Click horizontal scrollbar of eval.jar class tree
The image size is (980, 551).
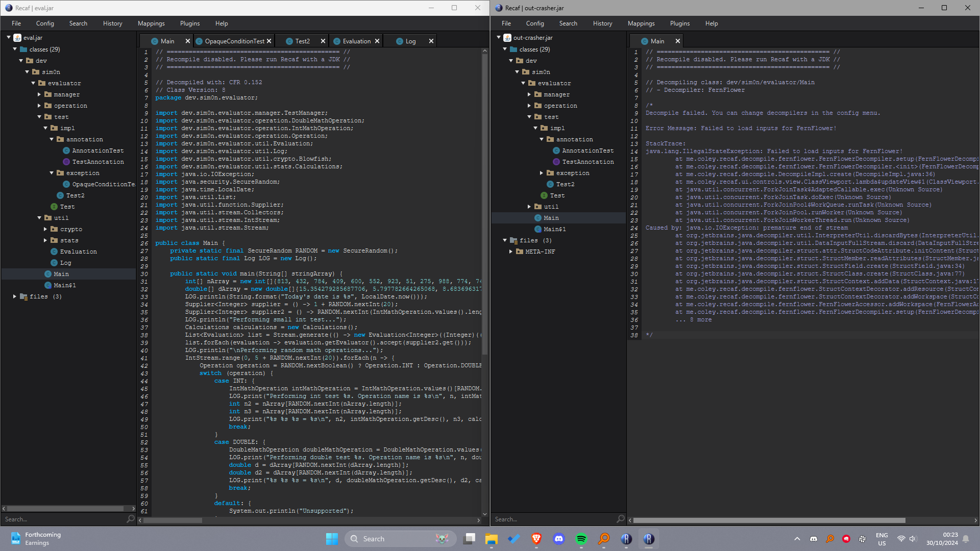point(65,509)
